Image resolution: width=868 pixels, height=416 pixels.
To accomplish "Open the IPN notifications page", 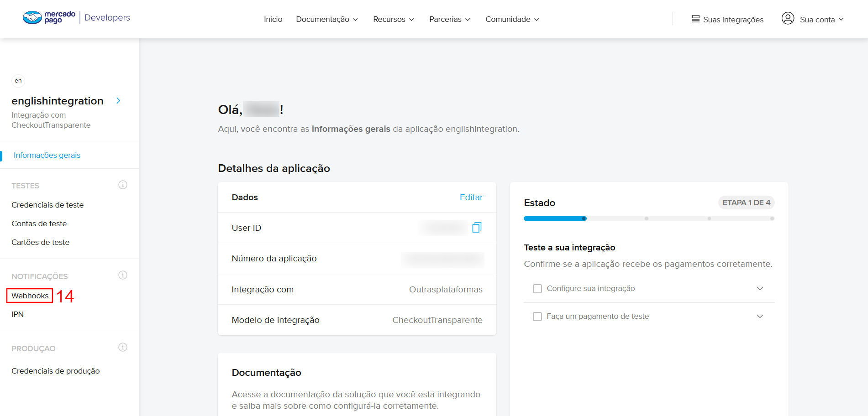I will pyautogui.click(x=18, y=314).
